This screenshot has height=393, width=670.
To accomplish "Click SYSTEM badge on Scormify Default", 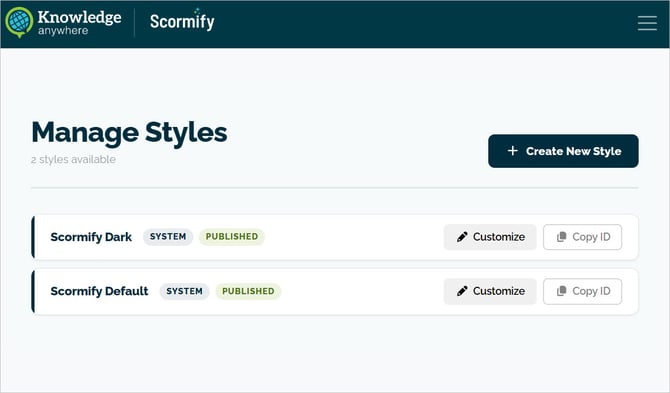I will [x=184, y=291].
